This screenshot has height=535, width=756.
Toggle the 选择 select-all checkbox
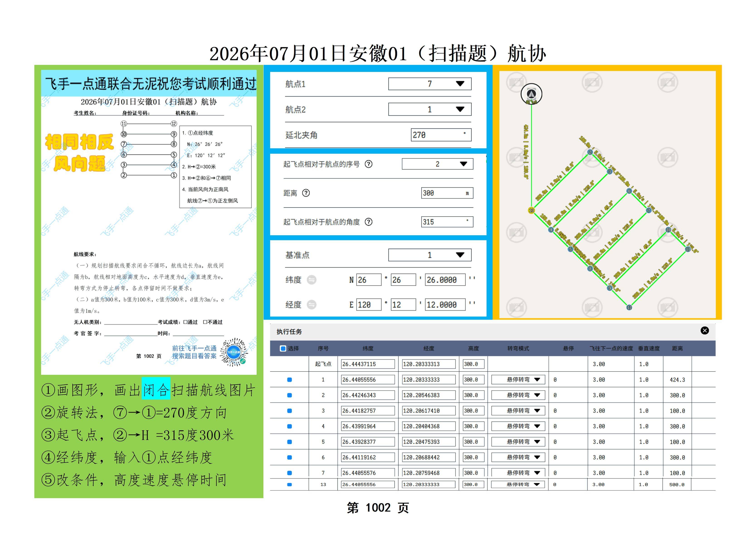[283, 348]
